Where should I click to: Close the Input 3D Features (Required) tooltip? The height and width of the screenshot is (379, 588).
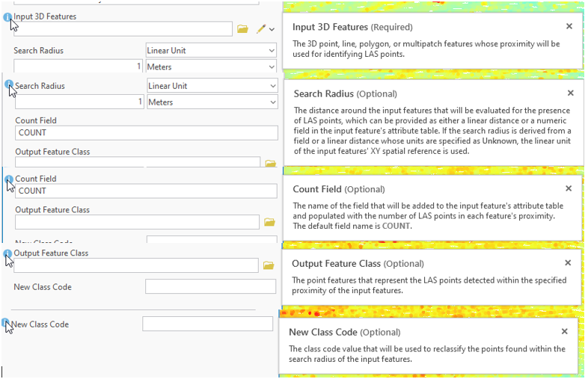click(x=569, y=26)
